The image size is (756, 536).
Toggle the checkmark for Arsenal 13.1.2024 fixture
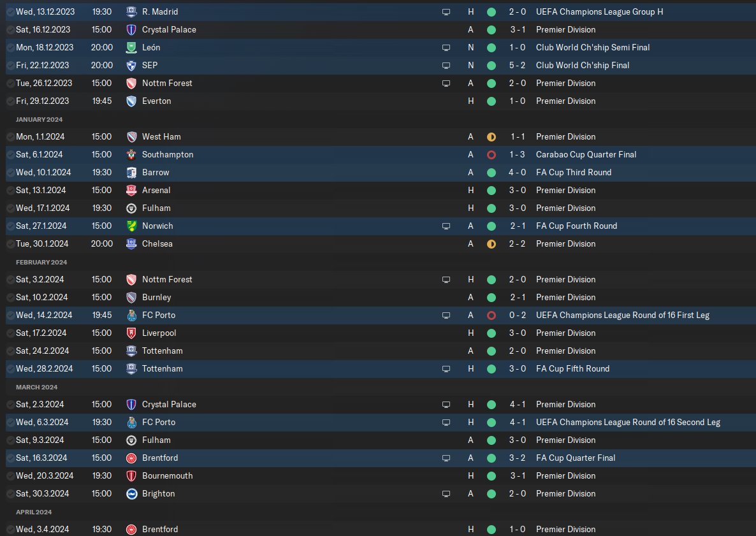pyautogui.click(x=10, y=190)
